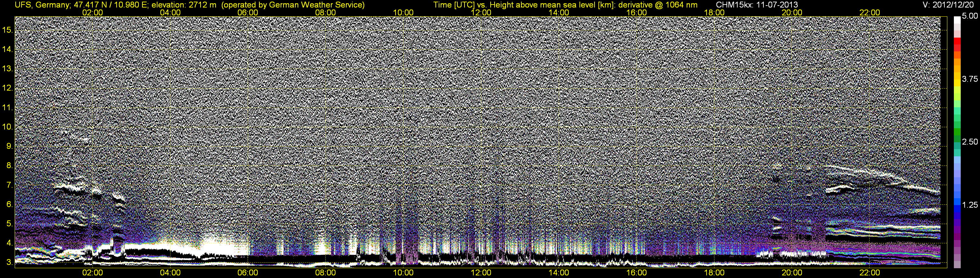Image resolution: width=980 pixels, height=278 pixels.
Task: Click the 5.00 value on the color scale
Action: point(970,16)
